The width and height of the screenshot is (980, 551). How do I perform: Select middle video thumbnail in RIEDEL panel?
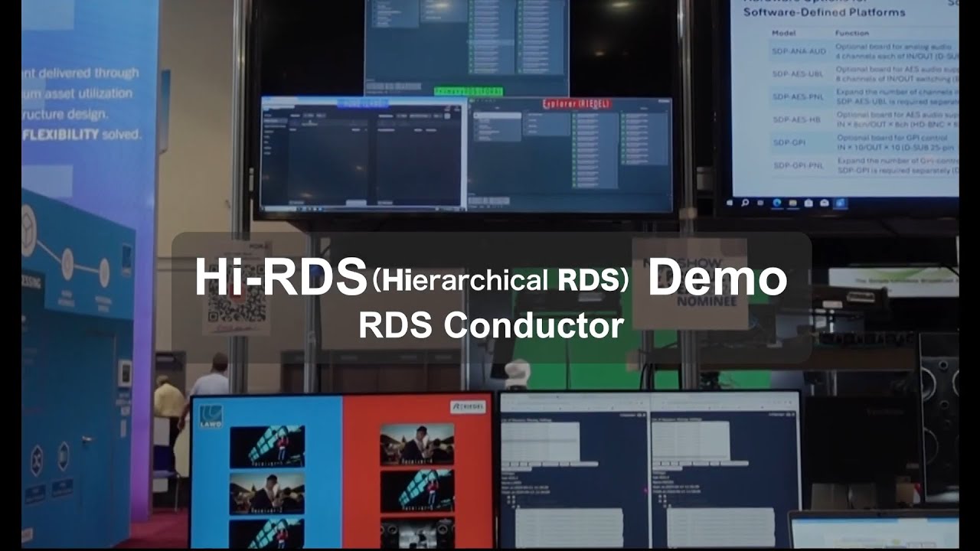(x=417, y=491)
